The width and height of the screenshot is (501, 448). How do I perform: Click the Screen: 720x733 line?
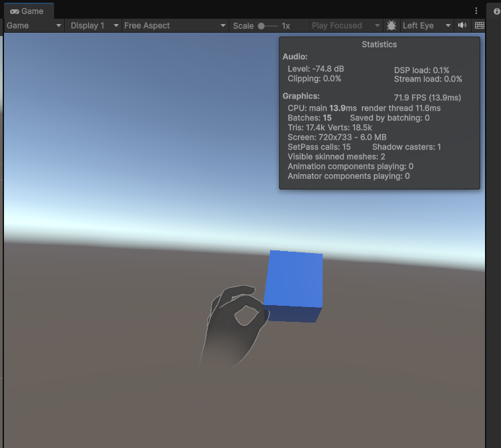point(337,138)
